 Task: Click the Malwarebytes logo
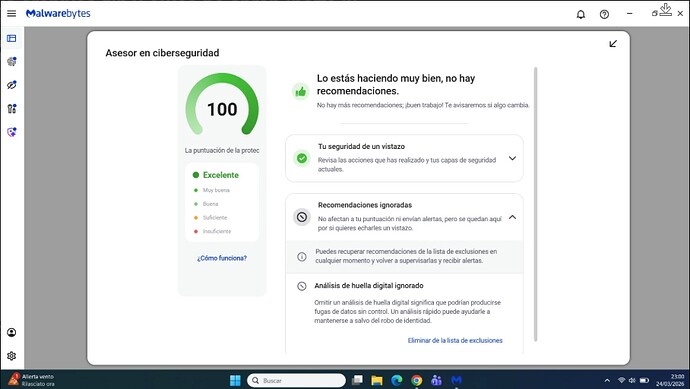[x=58, y=14]
